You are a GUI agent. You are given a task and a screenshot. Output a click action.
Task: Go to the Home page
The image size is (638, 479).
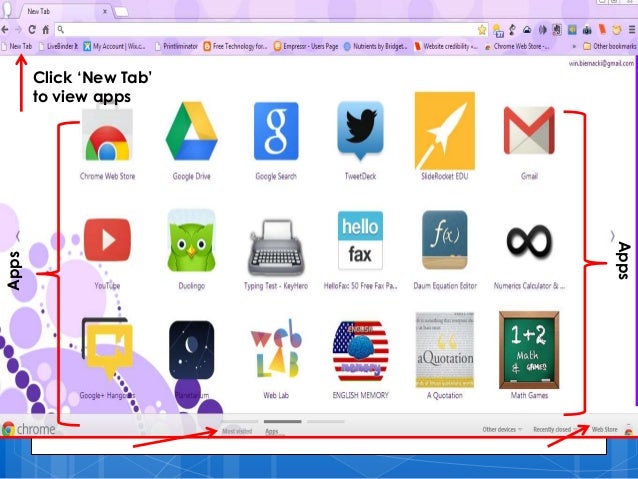coord(46,30)
